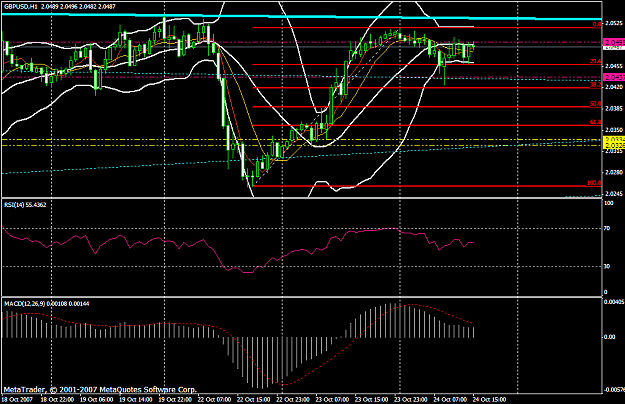Click the RSI scale value 100
The height and width of the screenshot is (404, 625).
609,203
